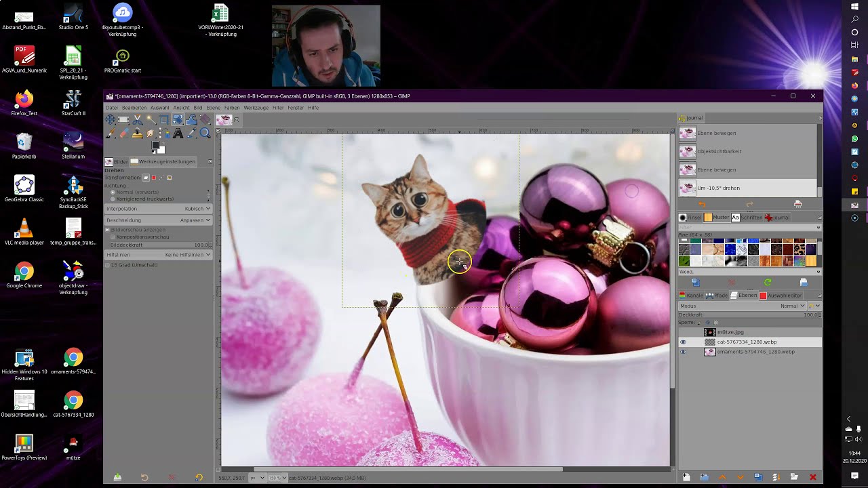This screenshot has width=868, height=488.
Task: Select Korrigierend (rückwärts) direction
Action: [x=113, y=199]
